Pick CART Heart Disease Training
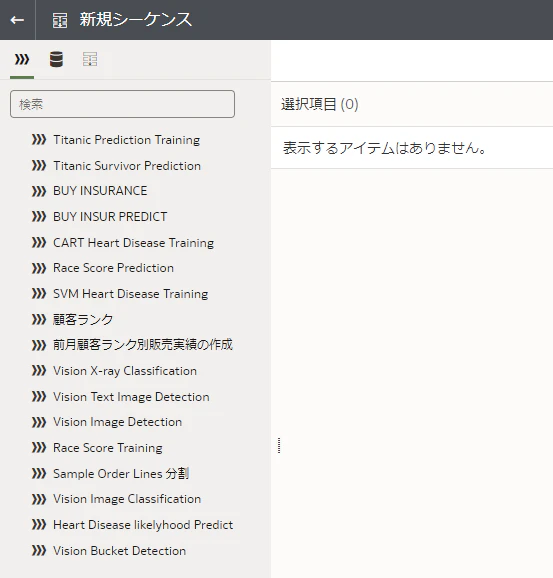The width and height of the screenshot is (553, 578). click(x=133, y=243)
